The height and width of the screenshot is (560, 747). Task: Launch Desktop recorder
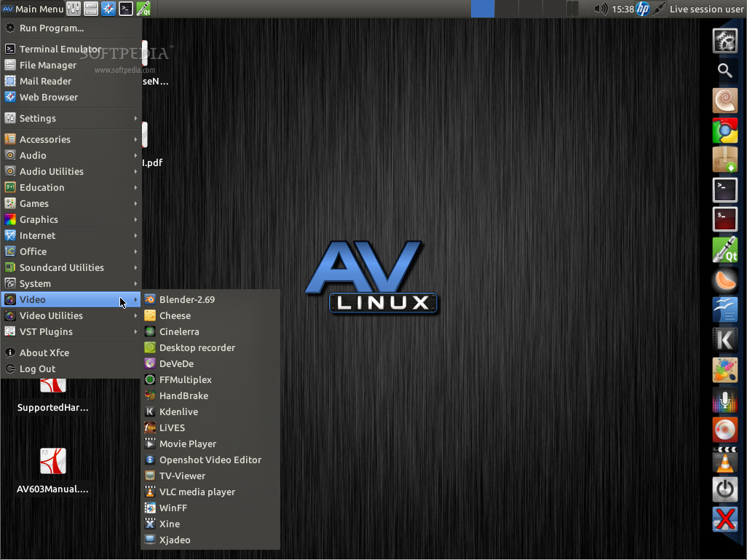pos(210,347)
